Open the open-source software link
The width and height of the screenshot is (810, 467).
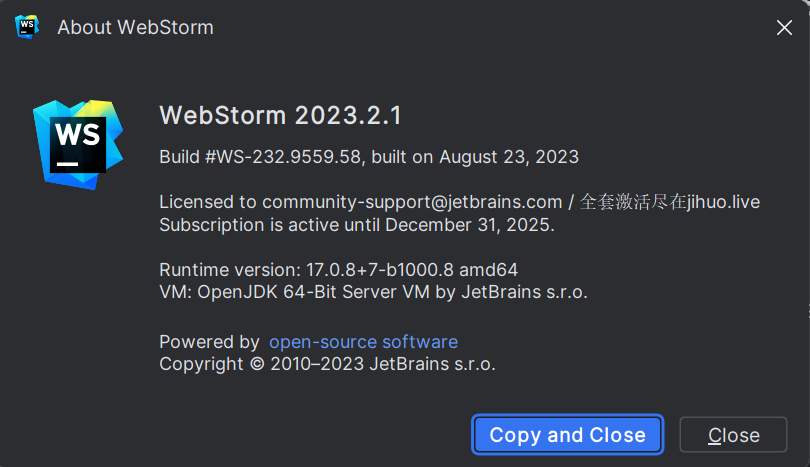pyautogui.click(x=363, y=342)
